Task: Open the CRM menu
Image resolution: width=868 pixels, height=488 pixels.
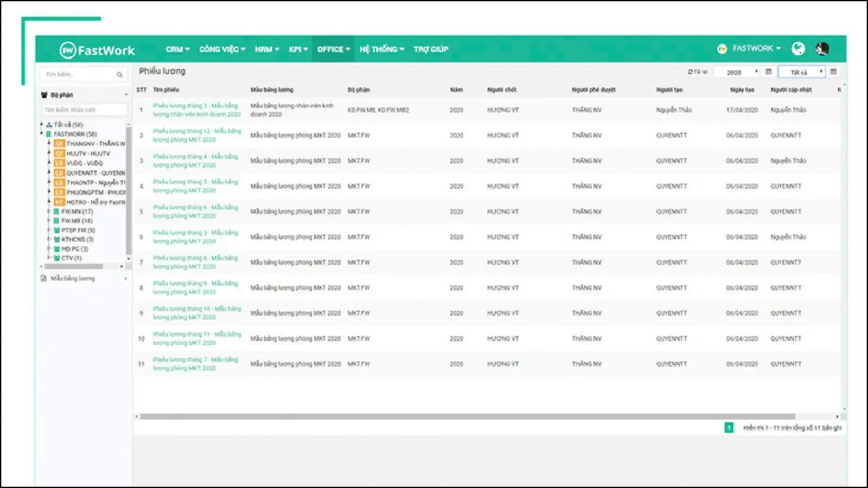Action: click(x=177, y=49)
